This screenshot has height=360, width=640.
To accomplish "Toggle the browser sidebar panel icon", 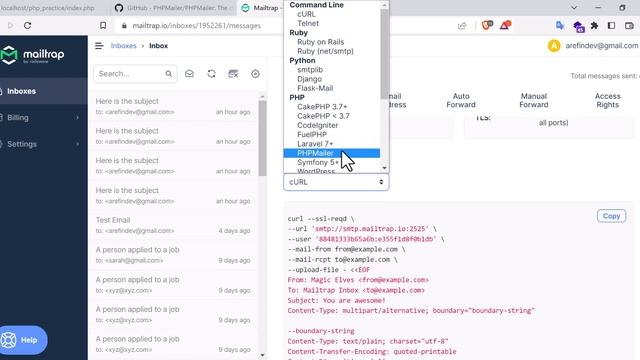I will point(611,25).
